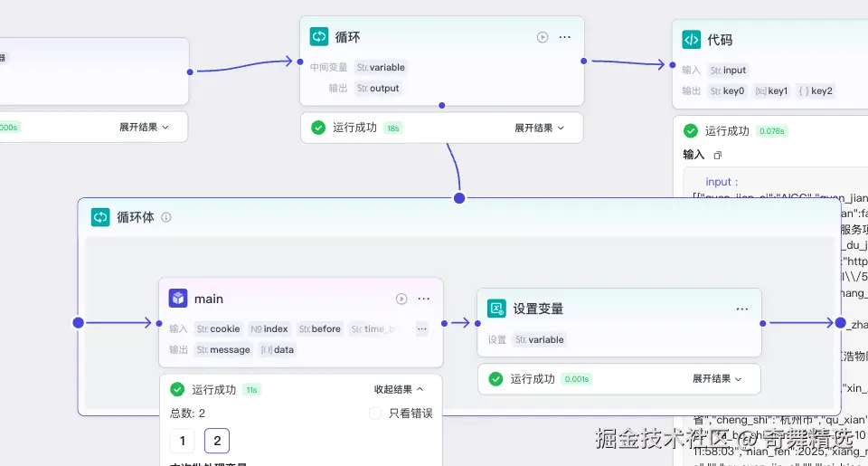Click the 循环 node input port
This screenshot has height=466, width=868.
(300, 62)
